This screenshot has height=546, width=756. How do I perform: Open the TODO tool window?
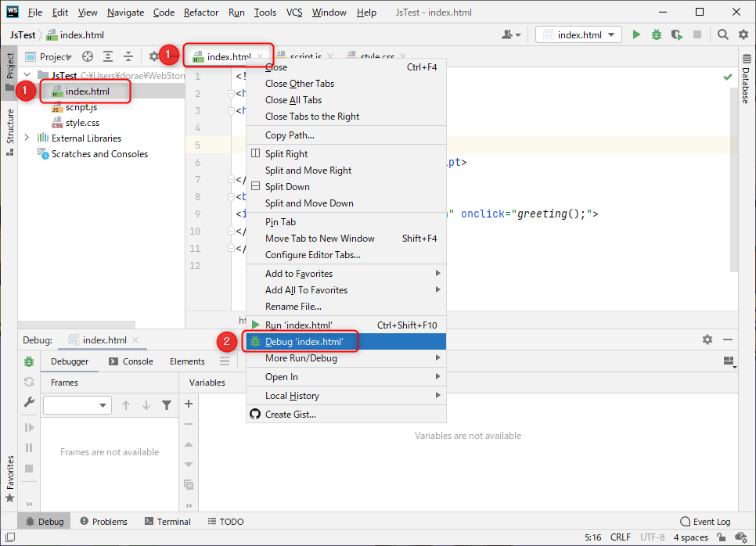(x=225, y=522)
